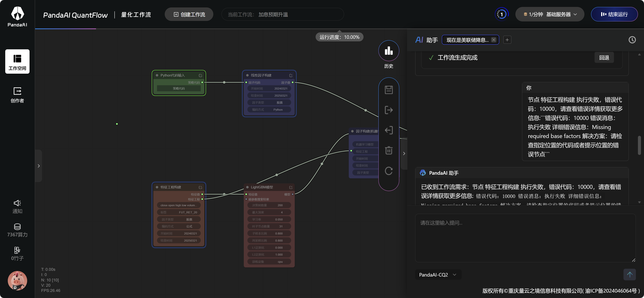The height and width of the screenshot is (298, 644).
Task: Click the AI chat vertical scrollbar thumb
Action: click(639, 146)
